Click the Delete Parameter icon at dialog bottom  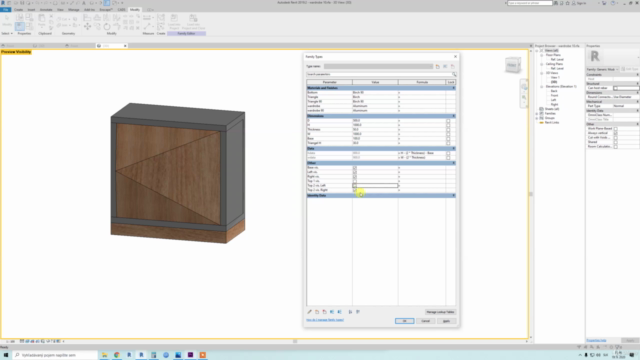pos(324,312)
